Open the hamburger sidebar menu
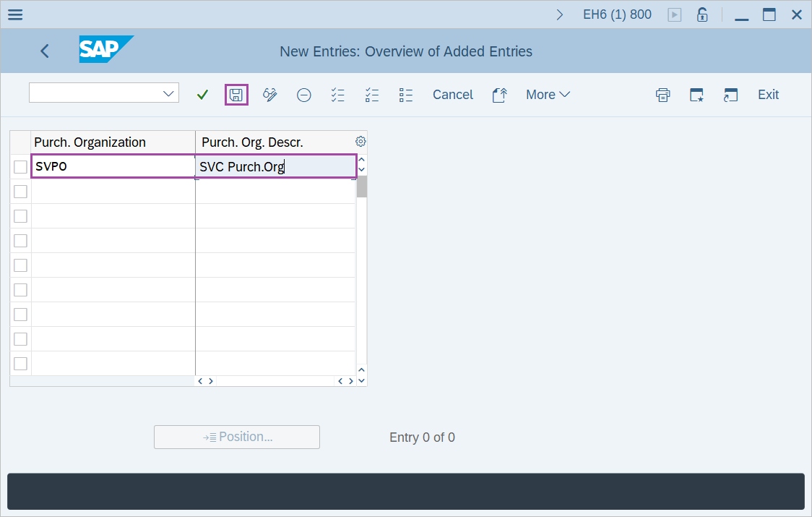812x517 pixels. click(14, 14)
